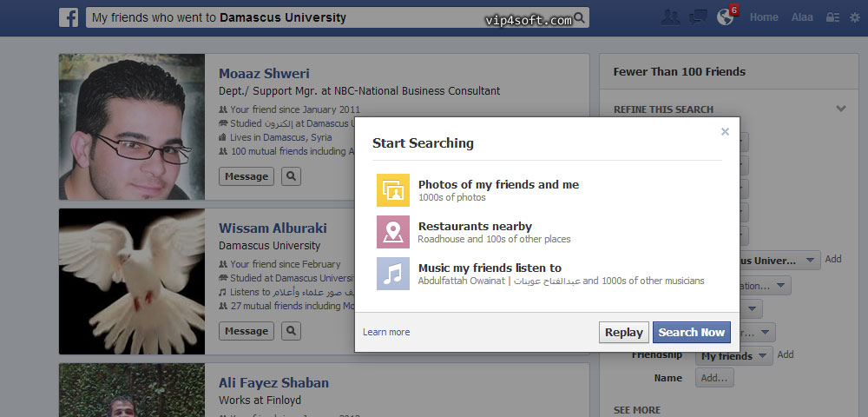Close the Start Searching dialog

point(725,132)
